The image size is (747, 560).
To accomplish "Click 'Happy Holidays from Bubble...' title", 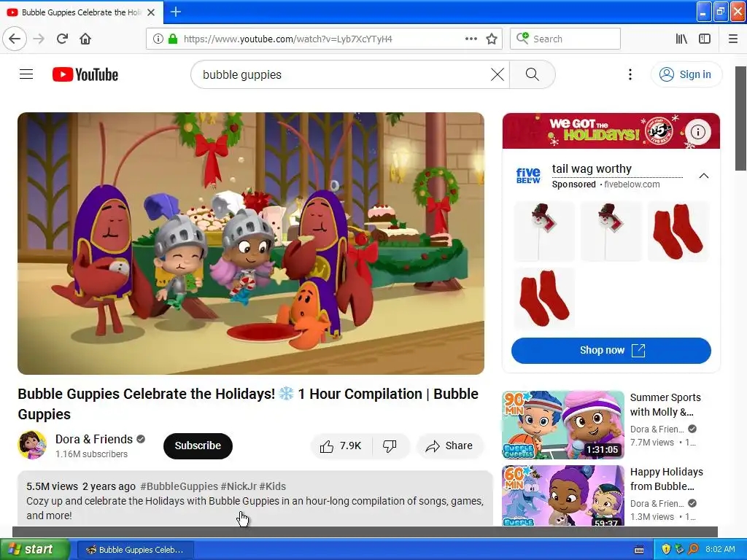I will click(x=666, y=479).
